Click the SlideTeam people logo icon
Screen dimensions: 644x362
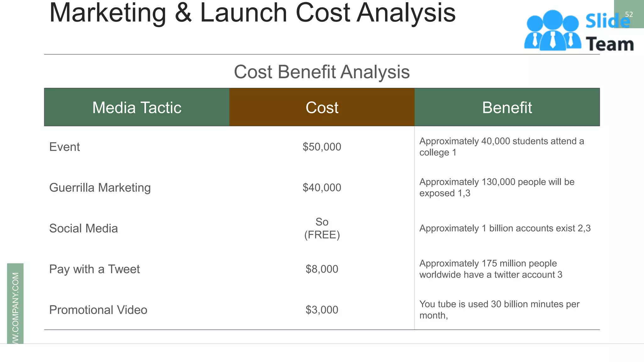[x=552, y=30]
